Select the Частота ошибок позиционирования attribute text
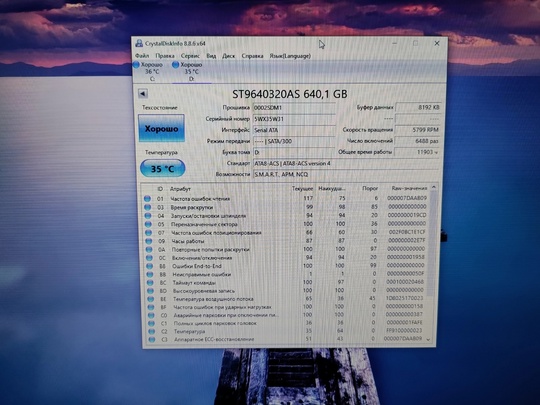The width and height of the screenshot is (540, 405). [216, 233]
